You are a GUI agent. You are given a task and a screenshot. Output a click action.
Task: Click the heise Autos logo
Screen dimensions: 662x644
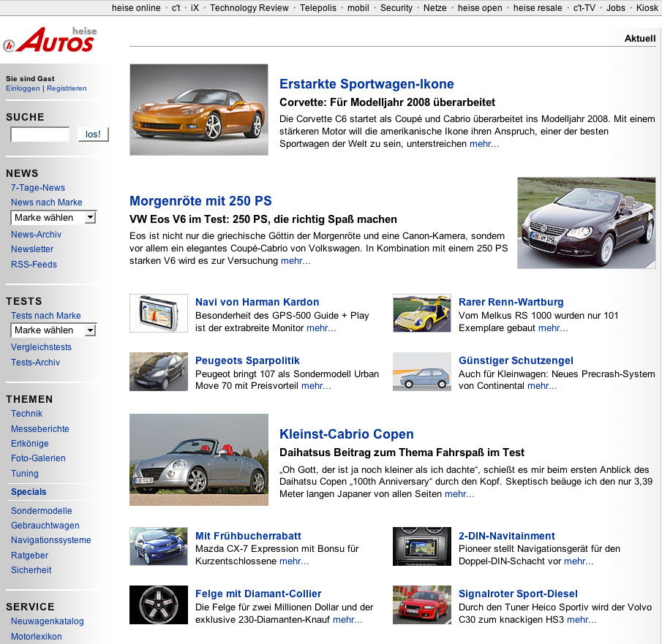[x=50, y=40]
